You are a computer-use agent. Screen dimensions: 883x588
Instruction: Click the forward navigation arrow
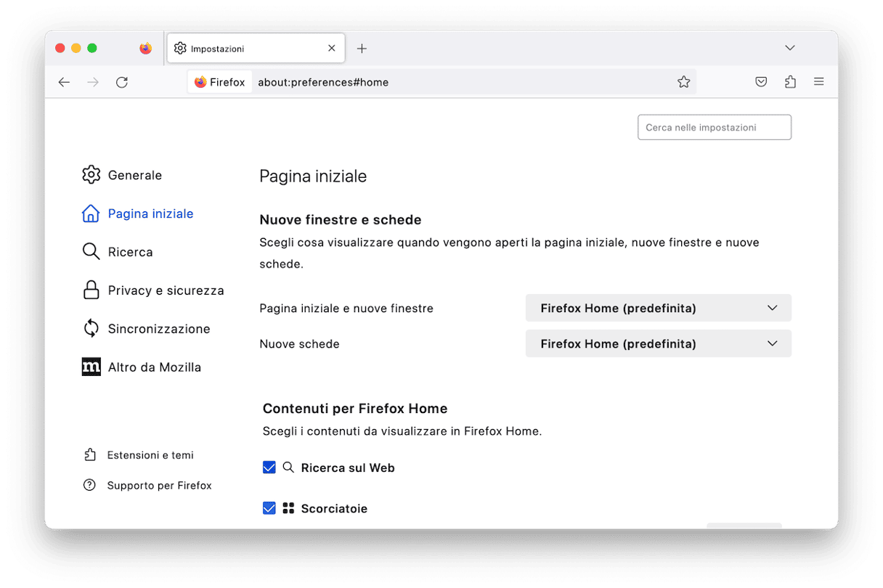click(93, 82)
